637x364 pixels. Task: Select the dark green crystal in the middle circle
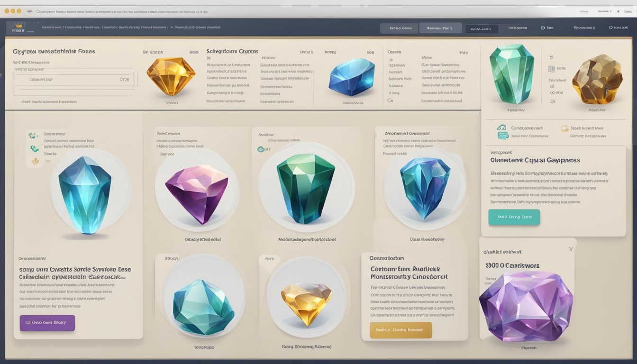[x=306, y=188]
